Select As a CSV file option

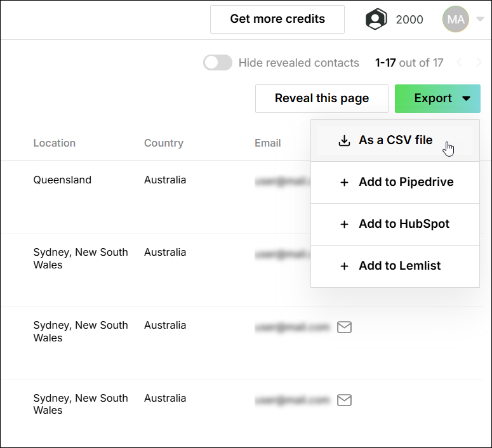point(395,140)
